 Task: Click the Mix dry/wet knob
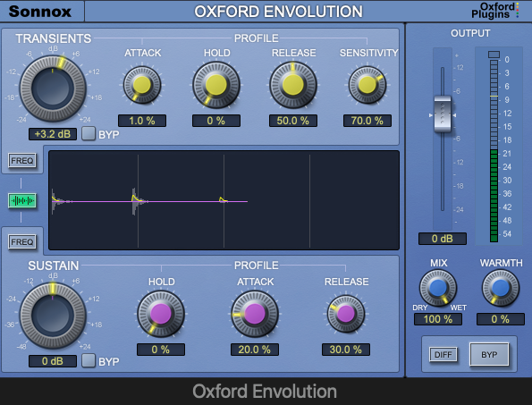pyautogui.click(x=438, y=288)
